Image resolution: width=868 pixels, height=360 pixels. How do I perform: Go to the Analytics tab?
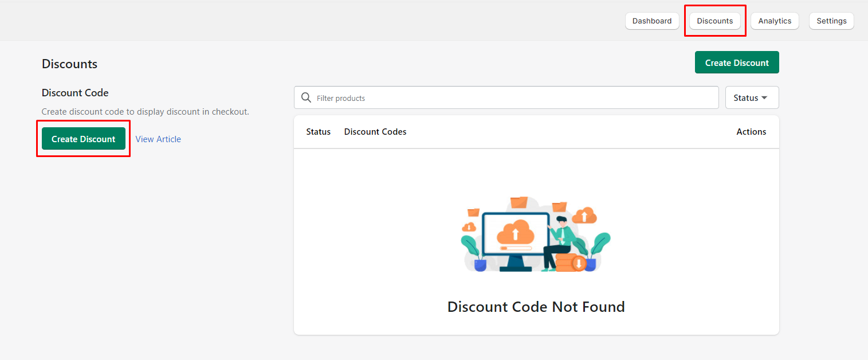(774, 21)
